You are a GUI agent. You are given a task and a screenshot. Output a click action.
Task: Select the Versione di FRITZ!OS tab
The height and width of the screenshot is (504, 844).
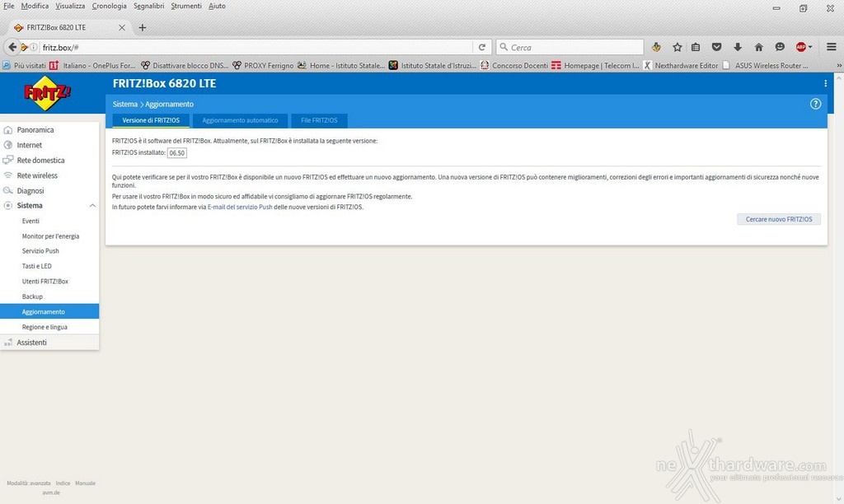pyautogui.click(x=151, y=120)
